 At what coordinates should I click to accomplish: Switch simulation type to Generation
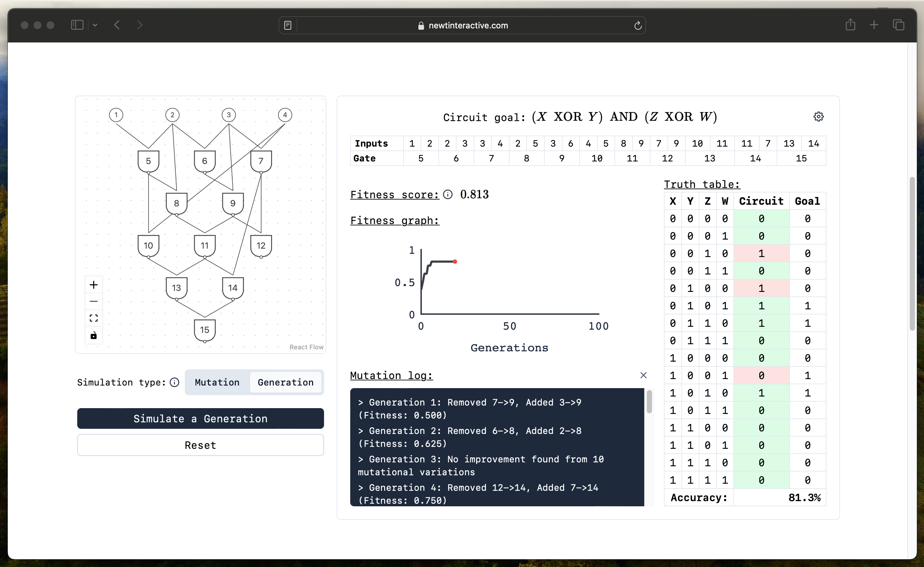pos(285,382)
